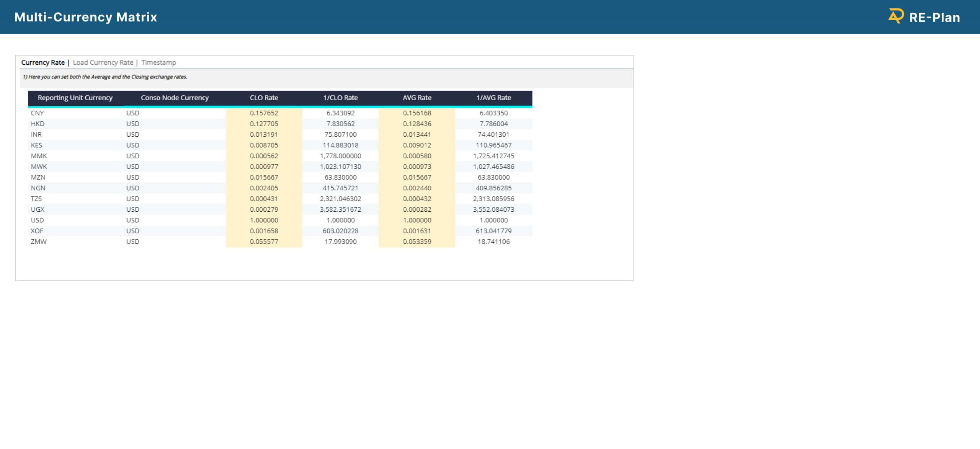Click the AVG Rate column header

[417, 98]
